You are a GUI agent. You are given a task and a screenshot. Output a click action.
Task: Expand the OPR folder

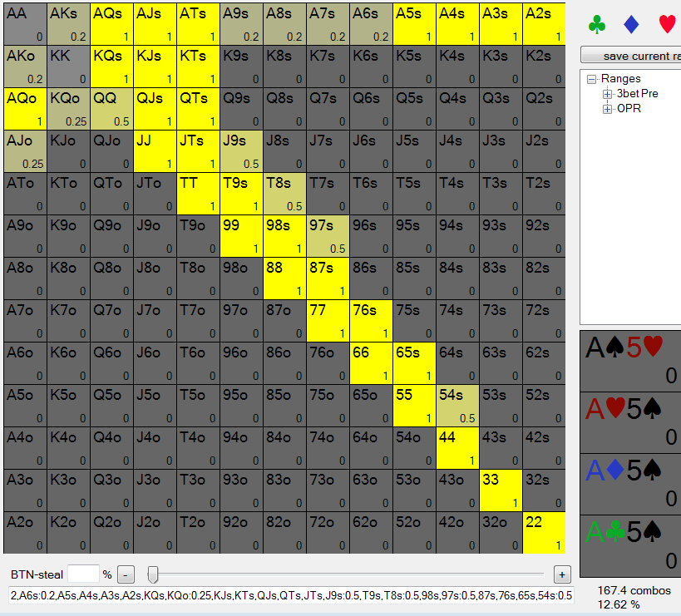coord(607,109)
